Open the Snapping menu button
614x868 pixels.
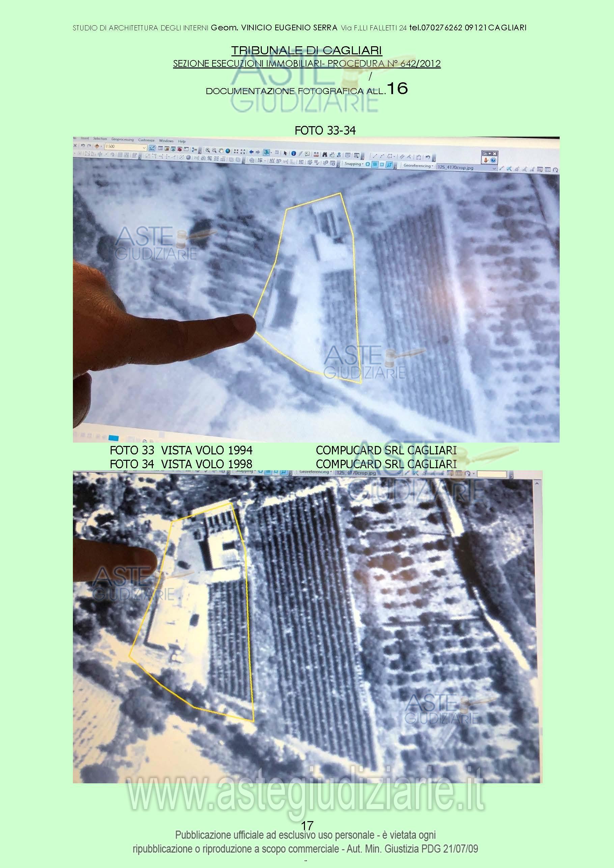354,164
